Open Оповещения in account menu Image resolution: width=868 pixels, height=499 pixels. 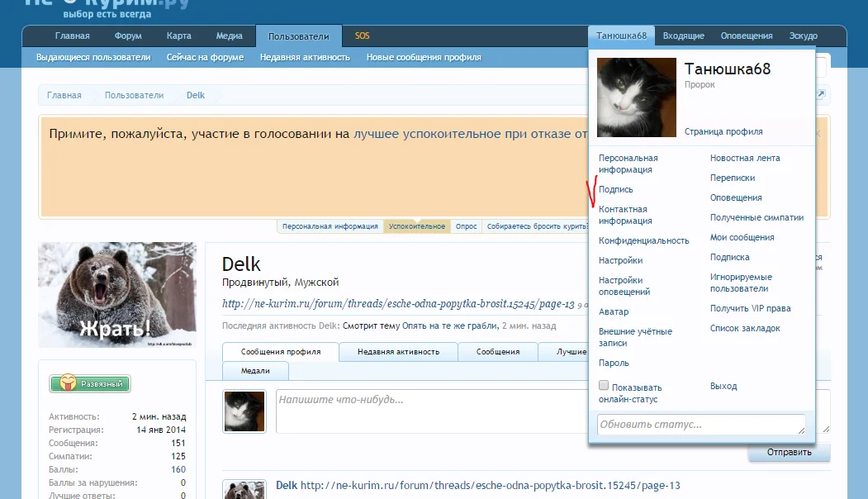[x=736, y=197]
